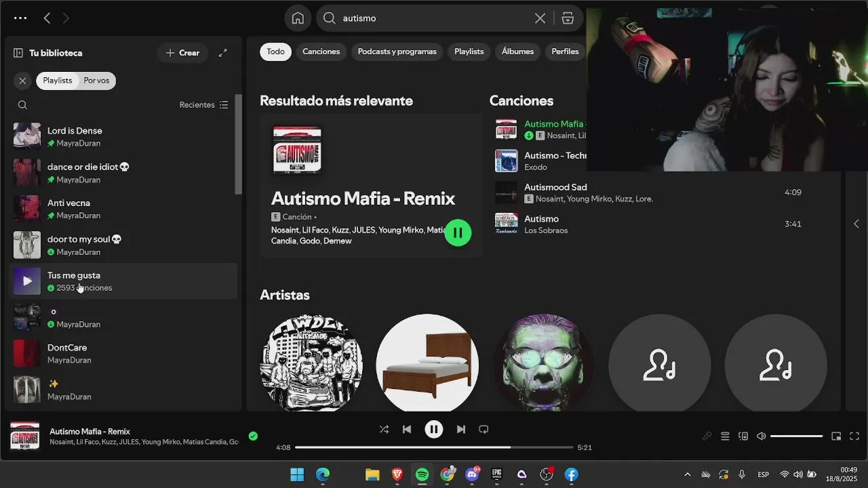Screen dimensions: 868x488
Task: Toggle the Playlists library filter
Action: [58, 81]
